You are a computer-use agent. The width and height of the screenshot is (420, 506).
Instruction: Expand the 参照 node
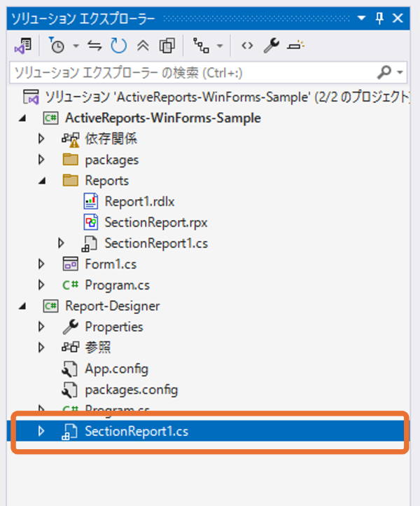(x=41, y=348)
